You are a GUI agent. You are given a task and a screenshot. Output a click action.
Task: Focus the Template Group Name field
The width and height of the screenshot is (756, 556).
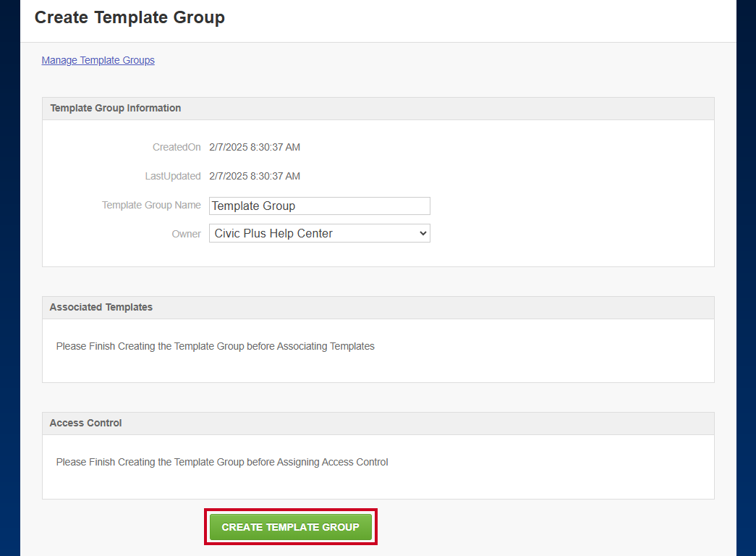point(319,206)
